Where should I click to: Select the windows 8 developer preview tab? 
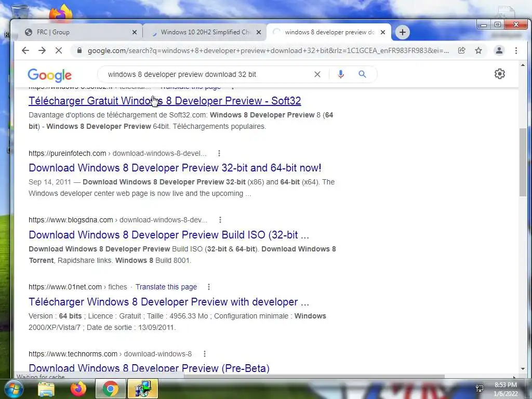click(328, 32)
